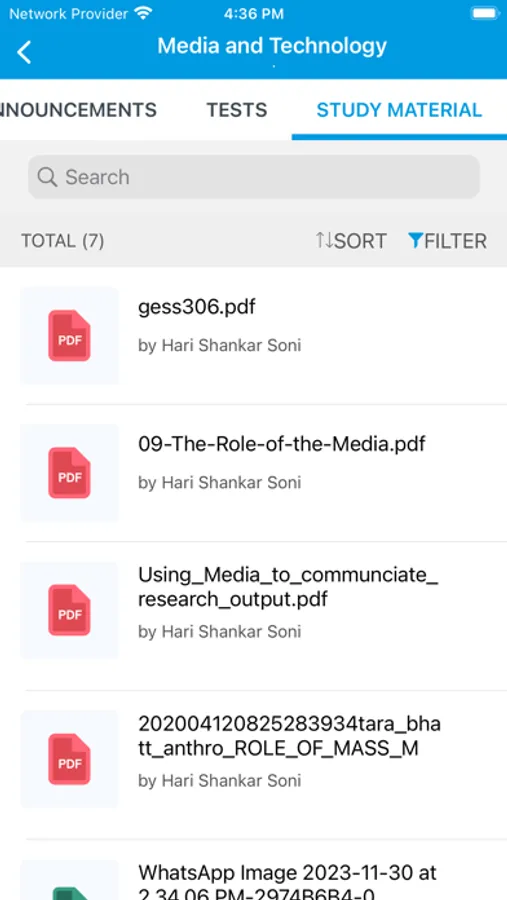507x900 pixels.
Task: Tap Network Provider carrier label
Action: click(68, 14)
